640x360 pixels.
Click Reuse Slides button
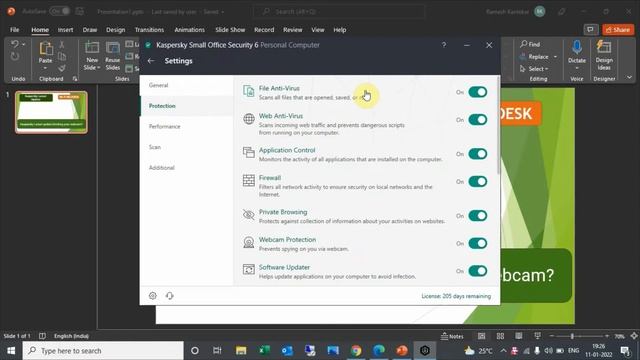113,56
